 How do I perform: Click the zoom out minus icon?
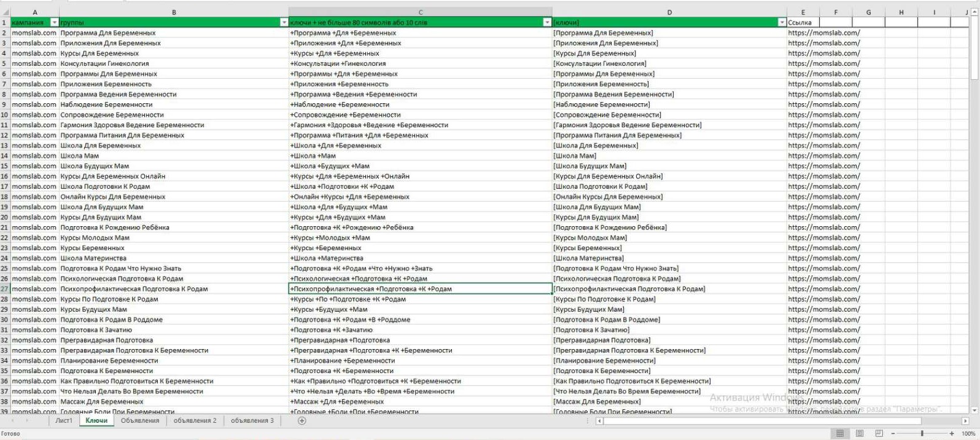click(x=893, y=433)
